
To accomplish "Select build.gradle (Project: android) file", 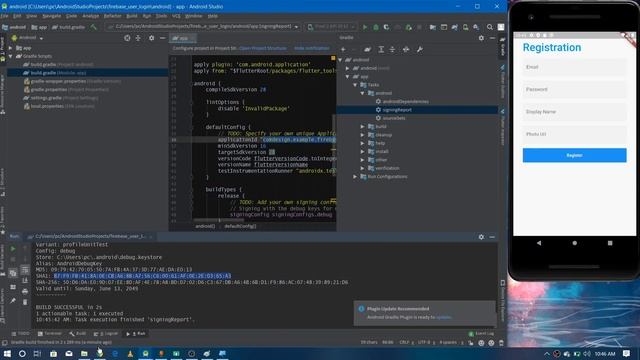I will [58, 64].
